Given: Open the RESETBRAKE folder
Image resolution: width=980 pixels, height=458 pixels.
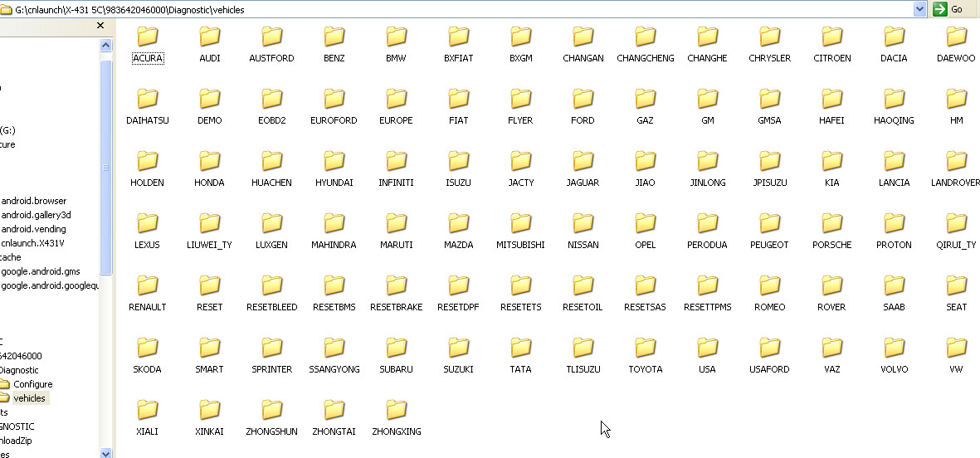Looking at the screenshot, I should 397,294.
